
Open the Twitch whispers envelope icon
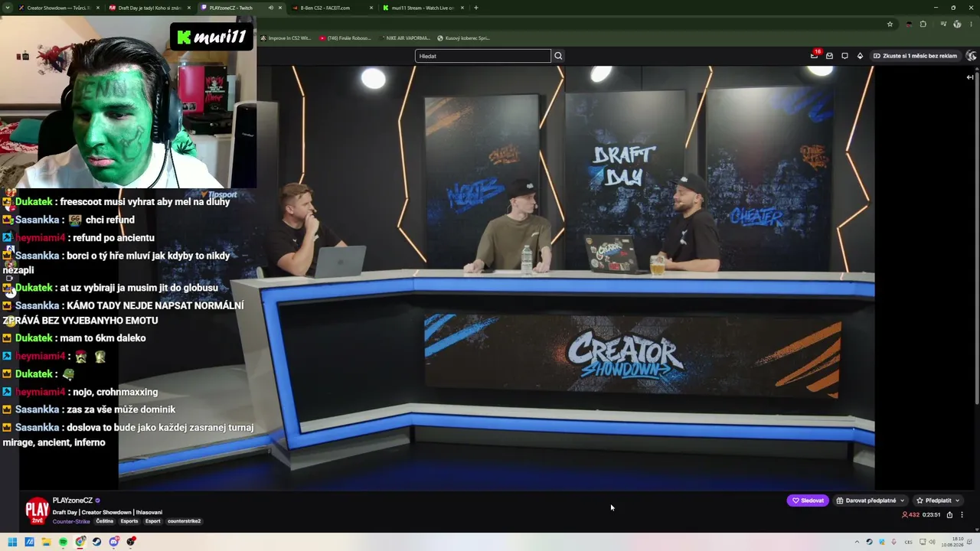pos(829,56)
